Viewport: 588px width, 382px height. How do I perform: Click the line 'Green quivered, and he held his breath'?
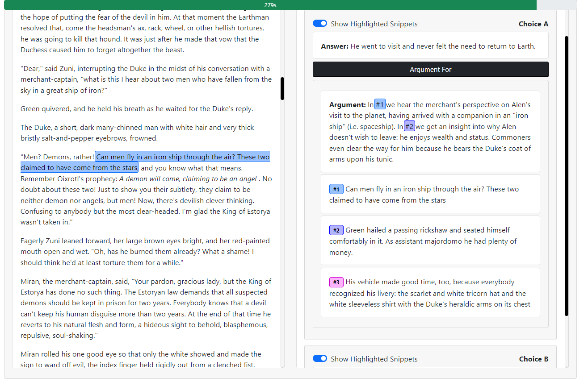pyautogui.click(x=137, y=109)
